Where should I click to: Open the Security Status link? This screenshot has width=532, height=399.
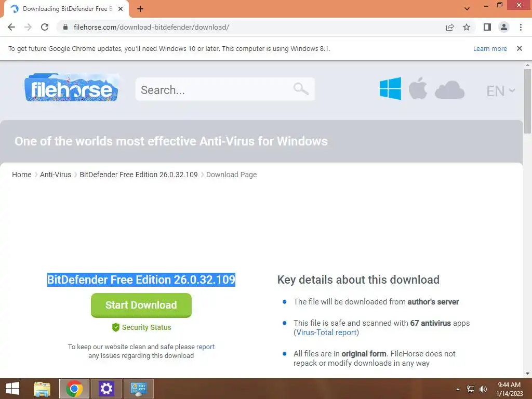click(x=147, y=327)
